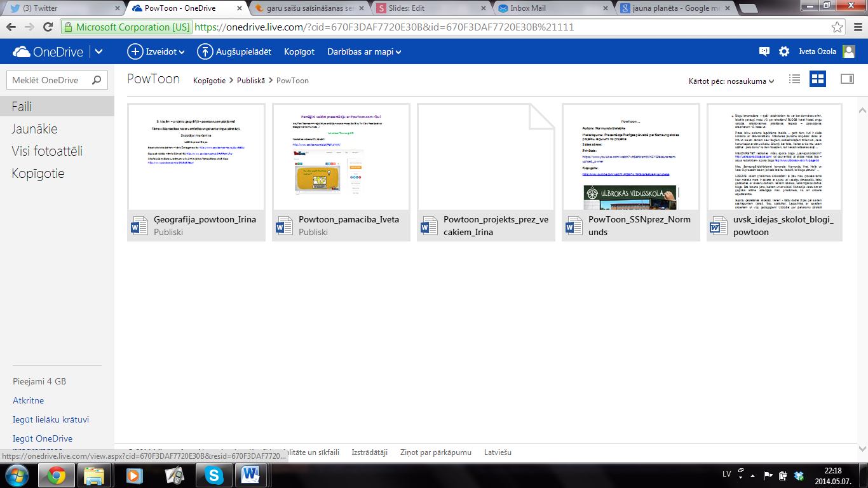Image resolution: width=868 pixels, height=488 pixels.
Task: Open the OneDrive app switcher chevron
Action: pyautogui.click(x=98, y=52)
